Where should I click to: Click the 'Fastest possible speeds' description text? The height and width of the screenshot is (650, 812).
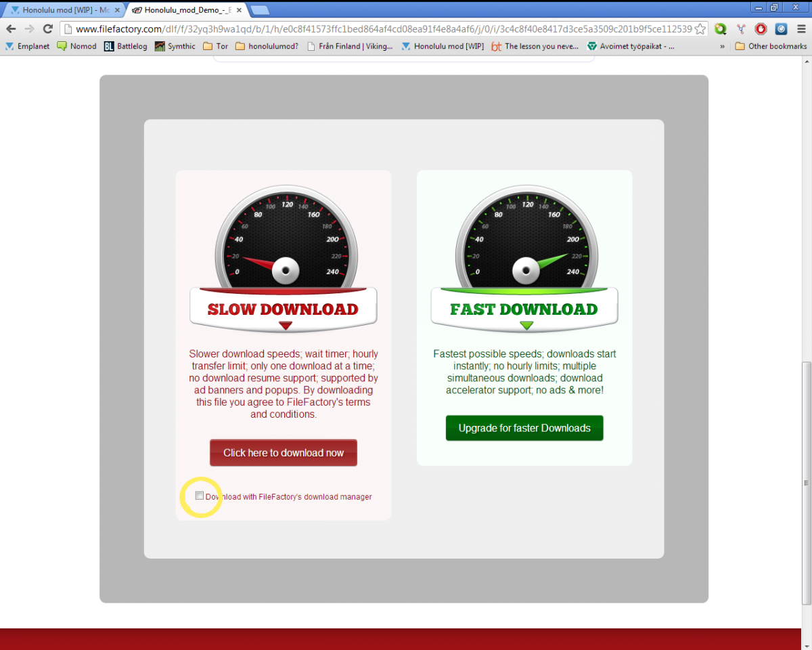tap(524, 372)
